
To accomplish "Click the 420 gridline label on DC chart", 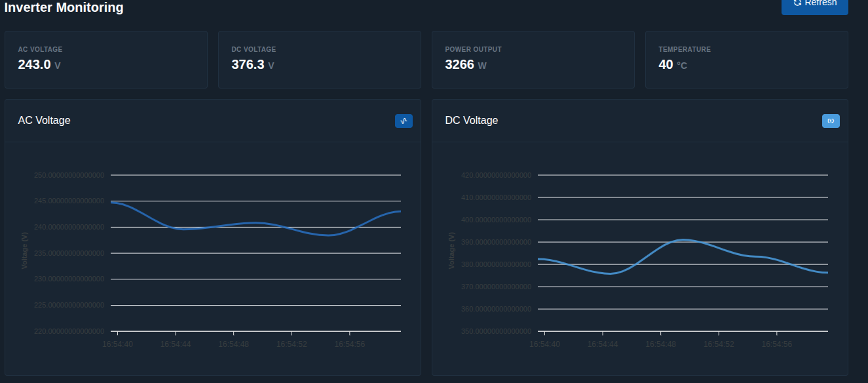I will (x=496, y=175).
